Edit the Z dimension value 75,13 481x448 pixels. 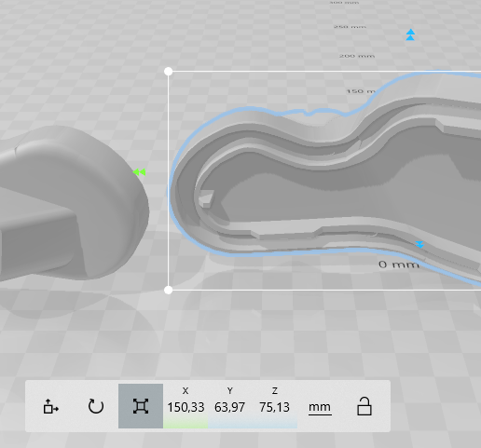coord(275,407)
